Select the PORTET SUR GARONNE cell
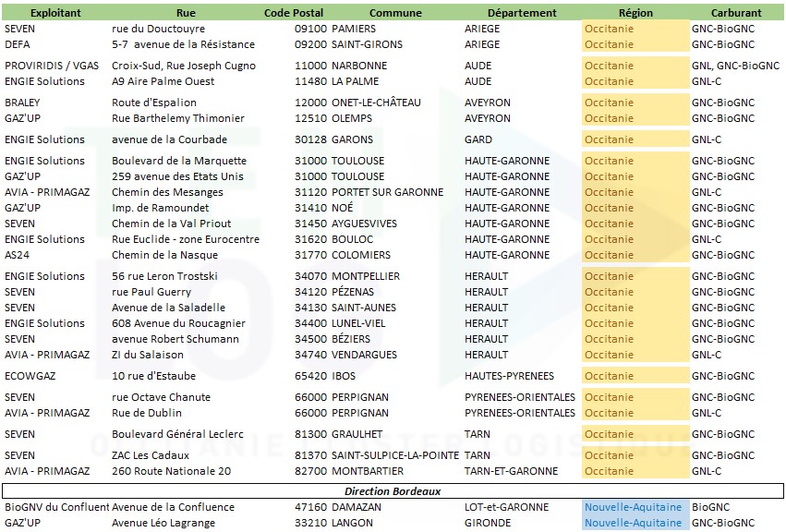Screen dimensions: 786x532 (x=388, y=192)
